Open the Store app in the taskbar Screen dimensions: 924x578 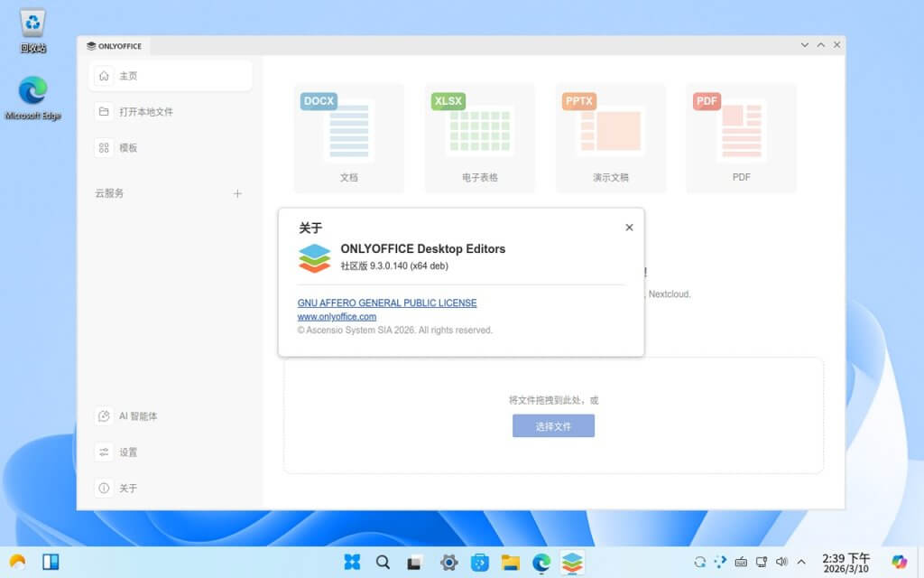click(x=480, y=562)
